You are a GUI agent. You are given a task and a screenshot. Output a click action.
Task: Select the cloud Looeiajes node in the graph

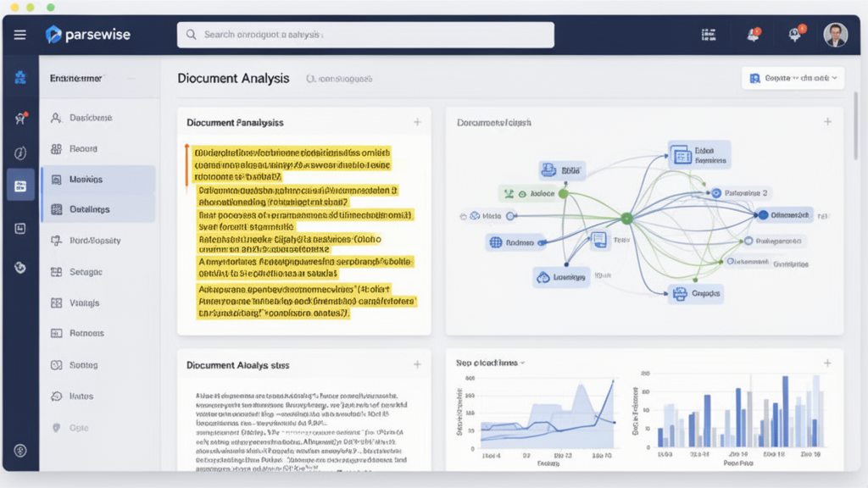point(562,277)
